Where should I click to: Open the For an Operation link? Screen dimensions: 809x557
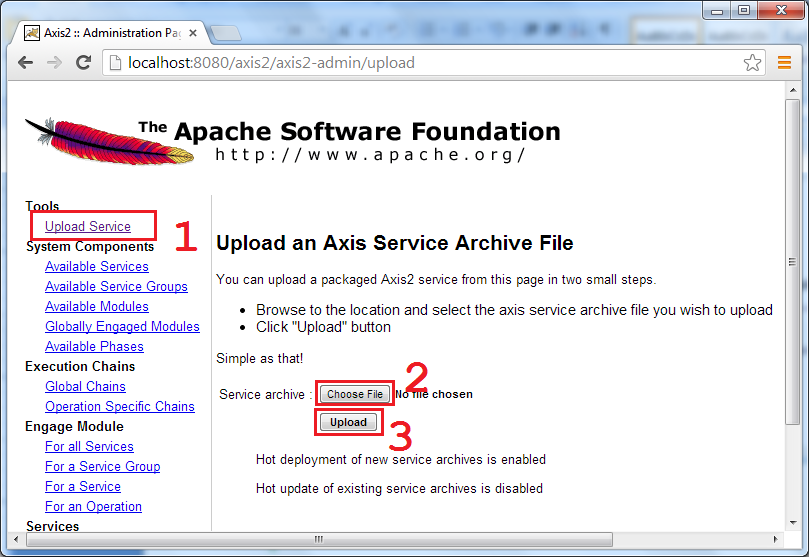(x=93, y=507)
